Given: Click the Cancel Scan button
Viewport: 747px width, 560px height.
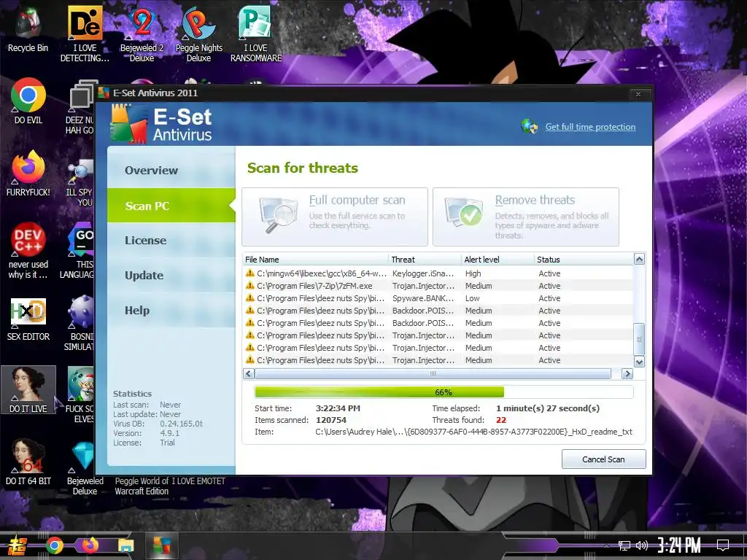Looking at the screenshot, I should pos(603,459).
